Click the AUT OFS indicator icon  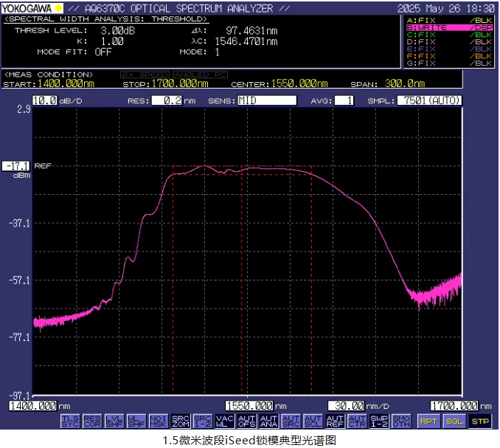[247, 421]
